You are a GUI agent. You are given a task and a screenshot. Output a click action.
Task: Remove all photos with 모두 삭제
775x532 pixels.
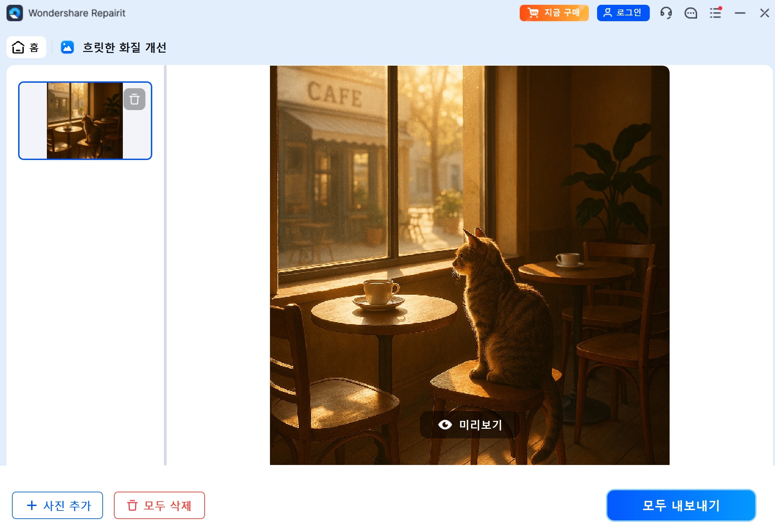[x=159, y=505]
